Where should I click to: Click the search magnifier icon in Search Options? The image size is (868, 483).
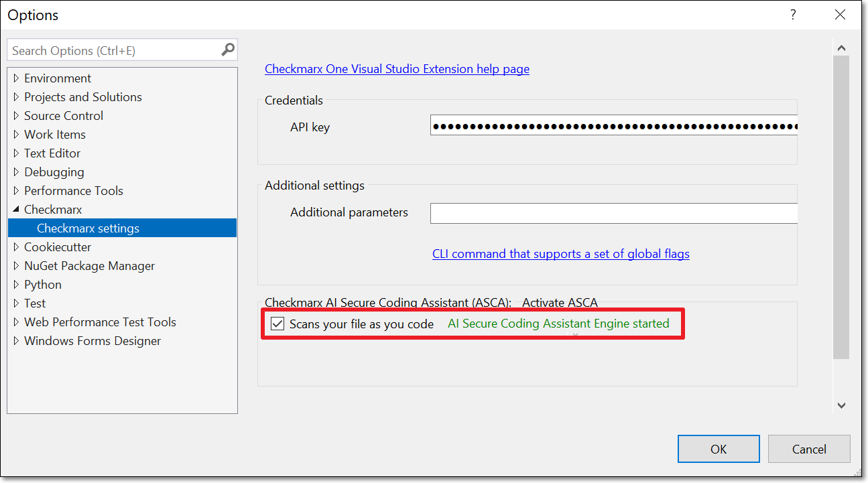click(229, 50)
